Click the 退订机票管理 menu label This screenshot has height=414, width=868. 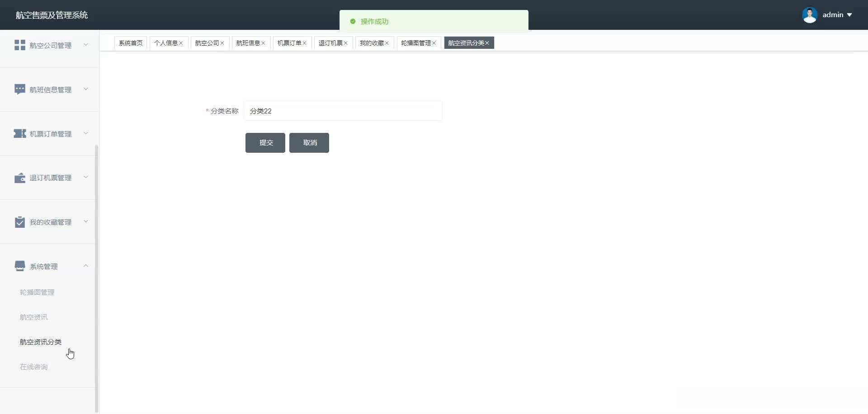pyautogui.click(x=51, y=178)
